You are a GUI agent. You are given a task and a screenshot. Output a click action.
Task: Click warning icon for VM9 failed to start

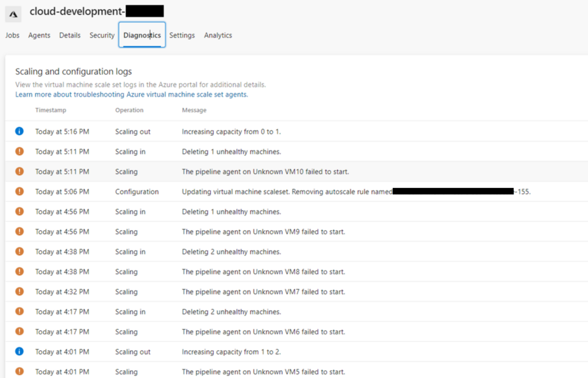[19, 232]
